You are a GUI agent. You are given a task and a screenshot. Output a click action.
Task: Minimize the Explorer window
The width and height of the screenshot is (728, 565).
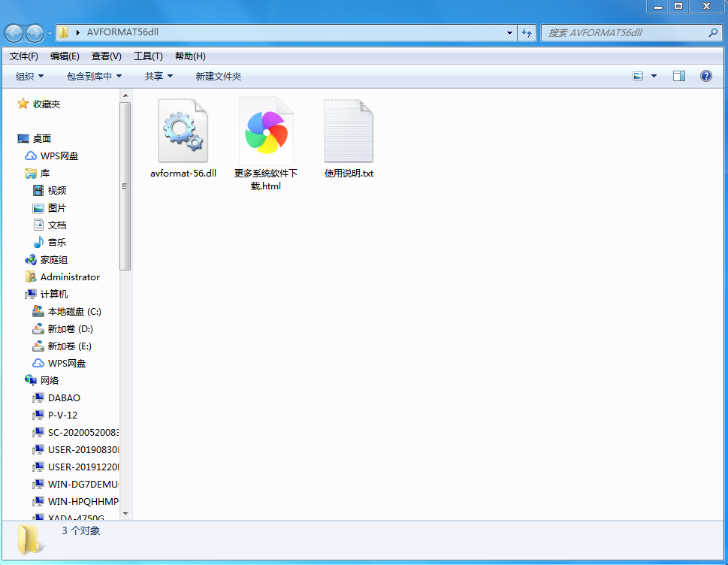[658, 7]
